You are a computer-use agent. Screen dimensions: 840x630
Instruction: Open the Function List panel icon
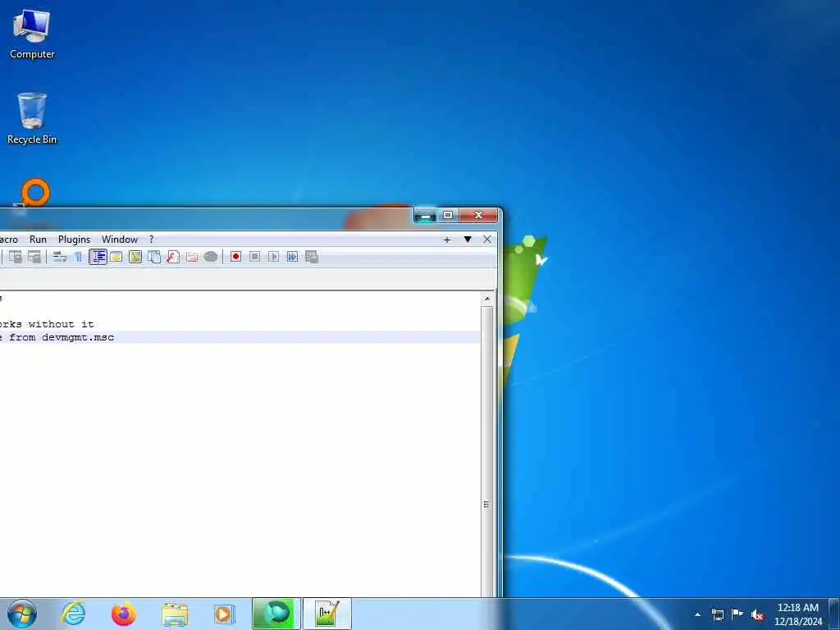coord(173,257)
